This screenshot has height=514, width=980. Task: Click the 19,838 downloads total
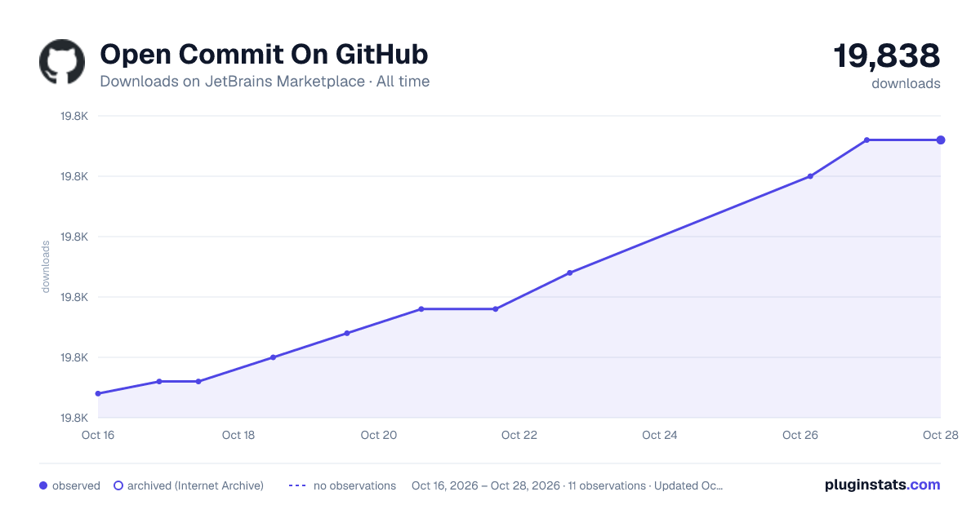click(887, 56)
